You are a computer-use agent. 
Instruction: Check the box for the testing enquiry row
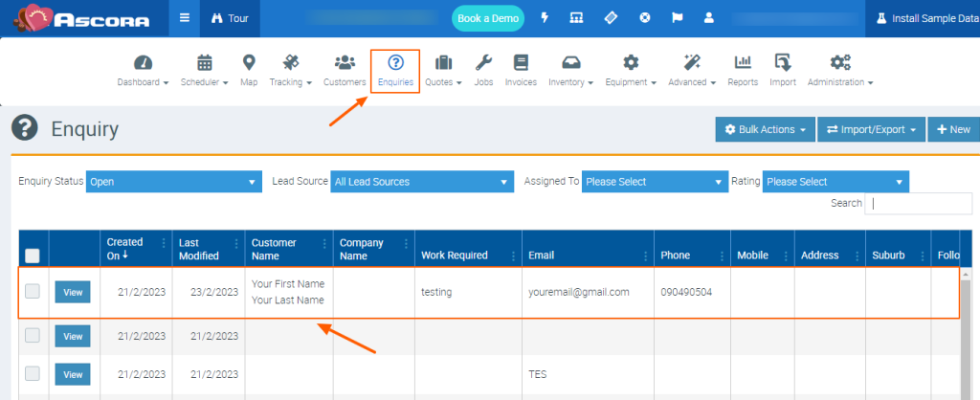[33, 292]
